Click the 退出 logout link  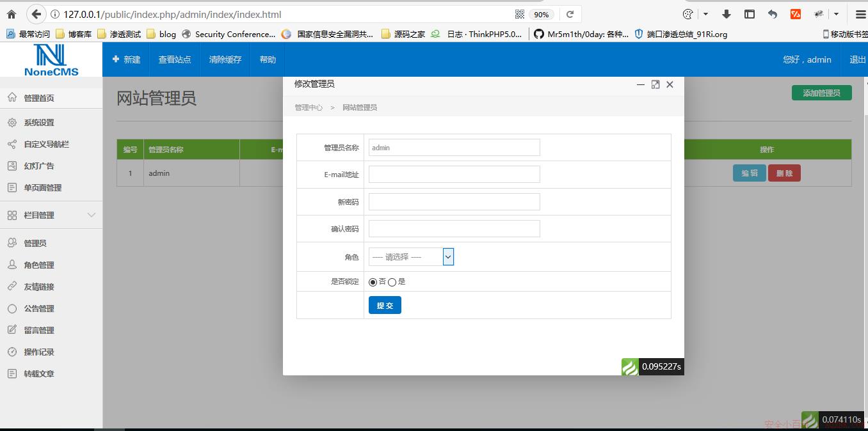(x=857, y=59)
